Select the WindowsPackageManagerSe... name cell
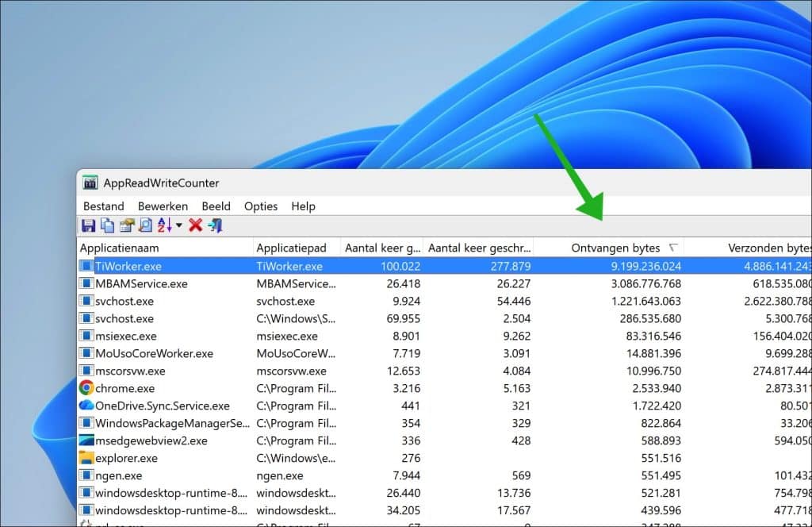 (x=172, y=423)
